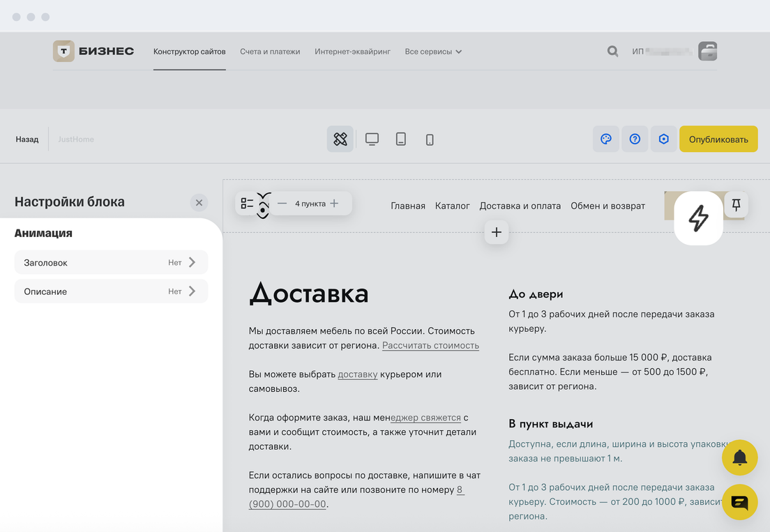Open the help question mark icon

click(x=635, y=139)
